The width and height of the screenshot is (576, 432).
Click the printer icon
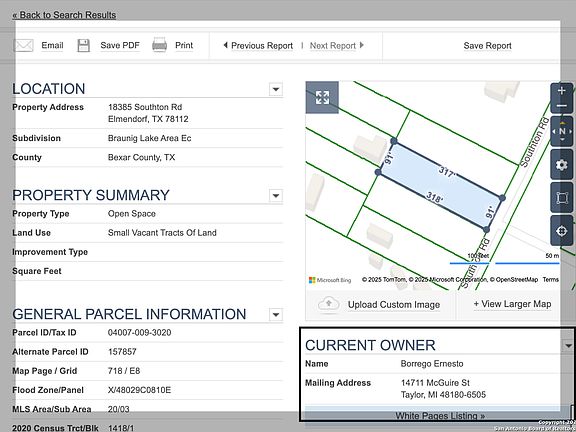click(159, 45)
